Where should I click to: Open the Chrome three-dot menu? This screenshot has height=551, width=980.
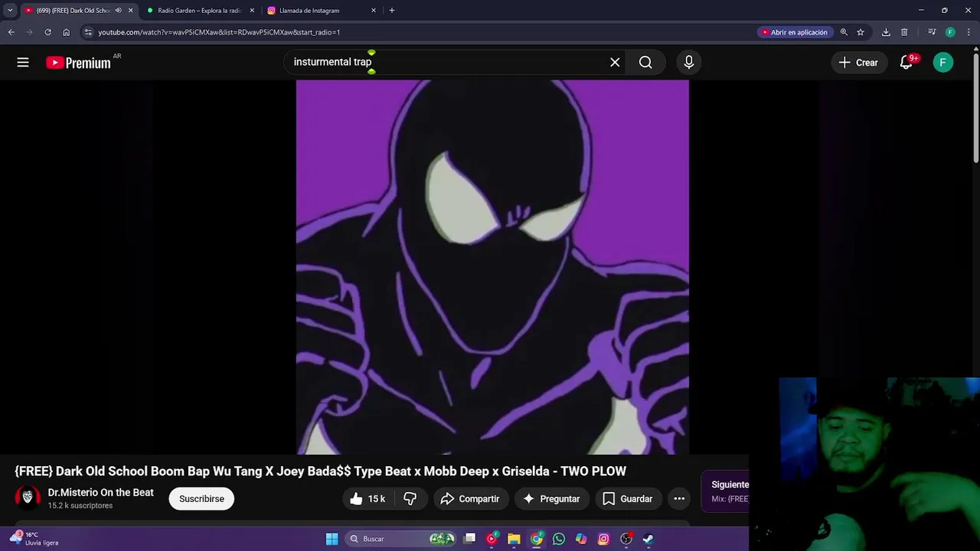(x=969, y=32)
